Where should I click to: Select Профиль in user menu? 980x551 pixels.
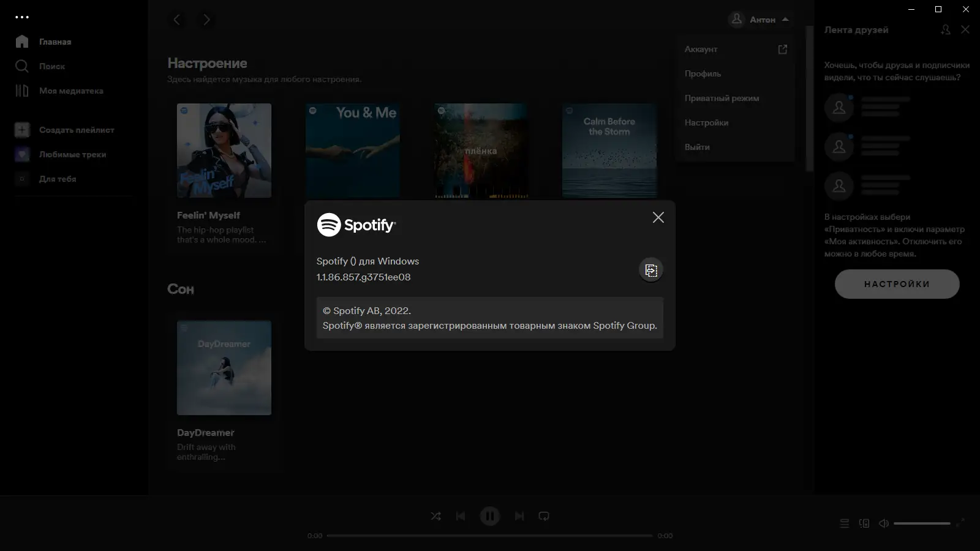click(x=735, y=73)
